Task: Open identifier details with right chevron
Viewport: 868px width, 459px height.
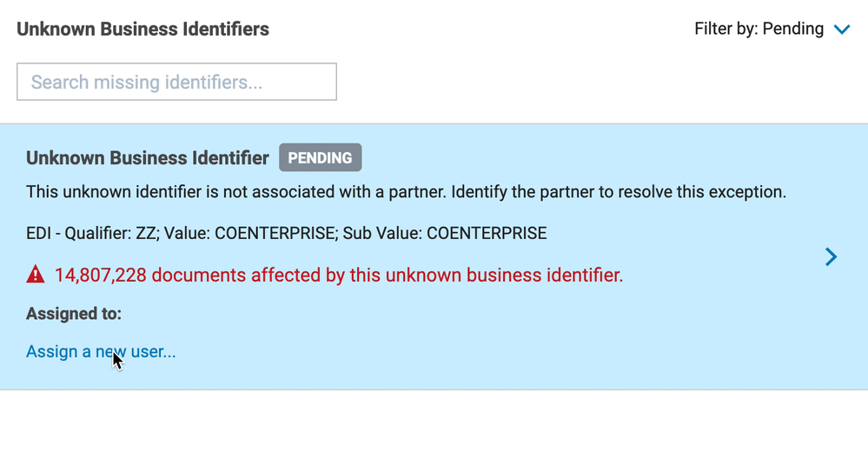Action: 831,256
